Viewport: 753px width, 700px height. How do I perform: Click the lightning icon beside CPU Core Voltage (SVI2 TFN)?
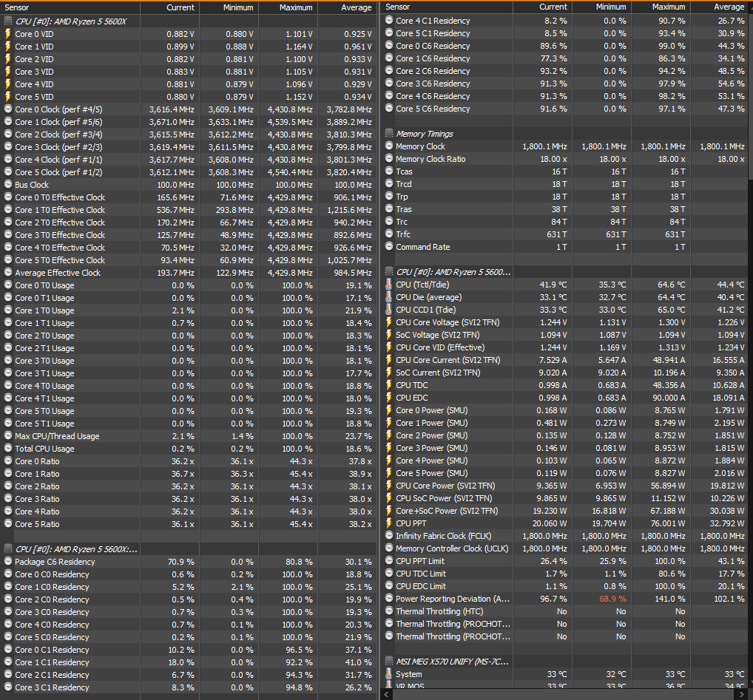(388, 322)
